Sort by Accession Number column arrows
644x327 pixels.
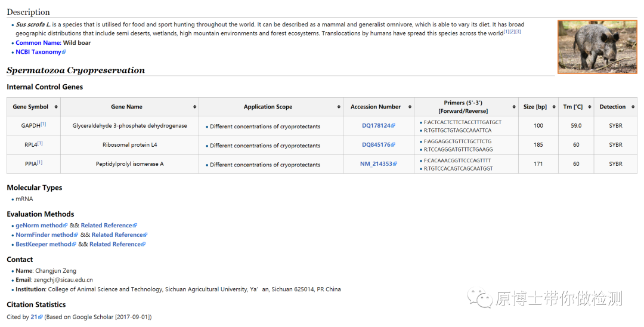click(x=409, y=107)
